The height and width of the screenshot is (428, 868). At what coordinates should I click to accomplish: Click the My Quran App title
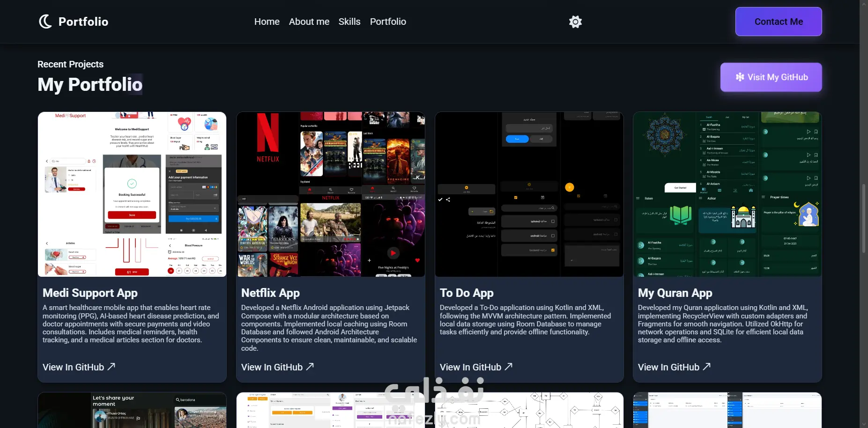(x=675, y=293)
